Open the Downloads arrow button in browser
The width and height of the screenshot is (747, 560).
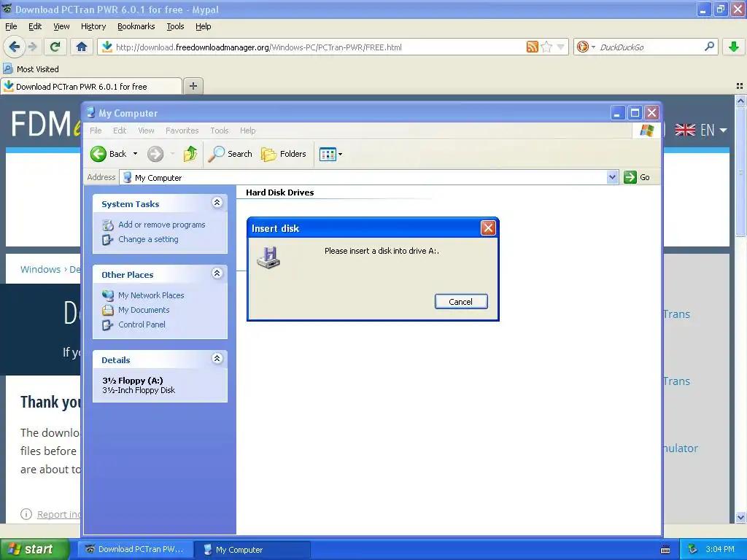[734, 47]
